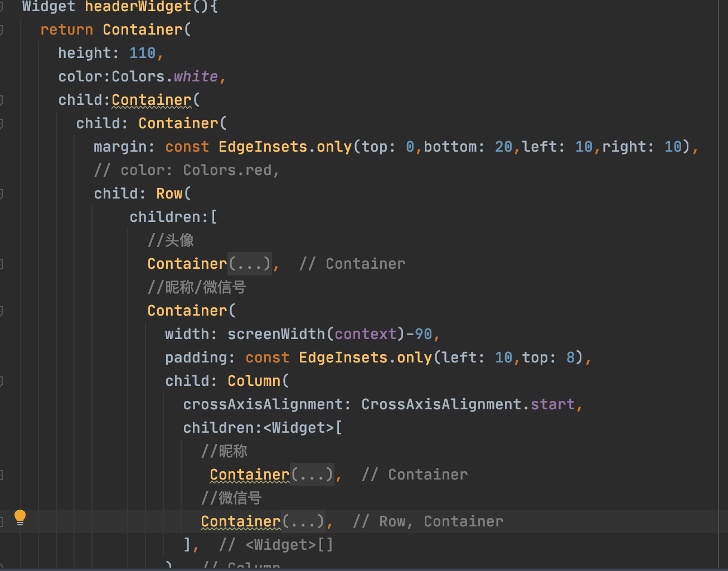Click underlined Container directly below Colors.white
Screen dimensions: 728x571
(152, 100)
